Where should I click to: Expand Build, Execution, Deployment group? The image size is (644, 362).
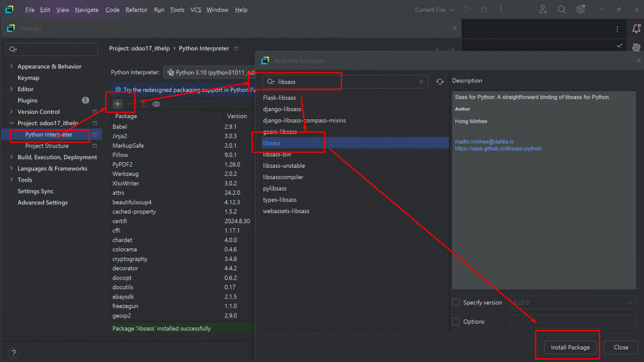pos(11,157)
